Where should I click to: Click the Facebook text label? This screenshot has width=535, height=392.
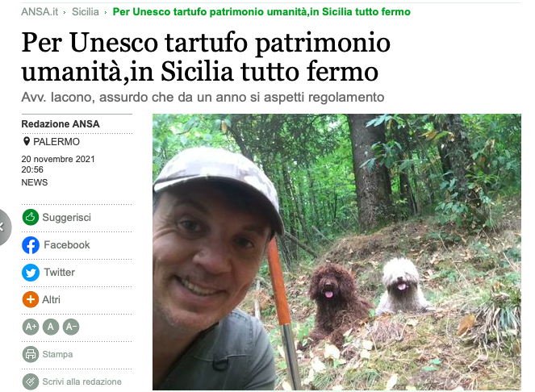(67, 245)
